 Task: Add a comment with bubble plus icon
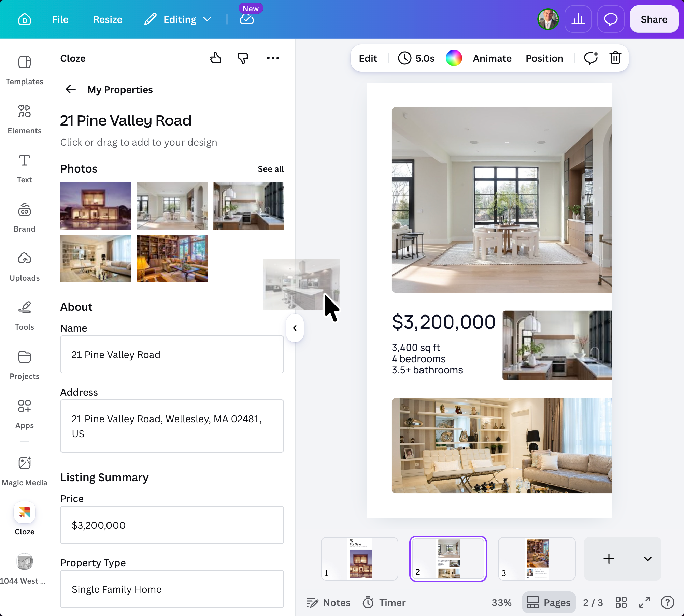591,58
